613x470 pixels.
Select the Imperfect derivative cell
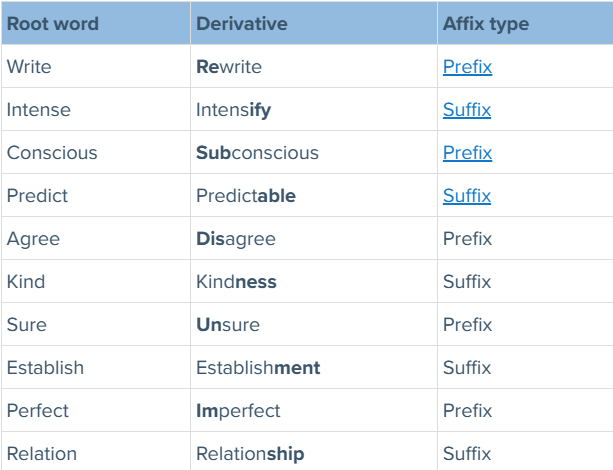(x=238, y=411)
